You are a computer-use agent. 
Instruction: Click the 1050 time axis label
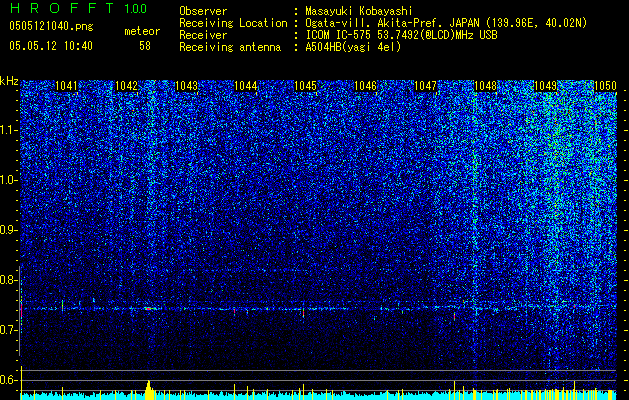point(605,86)
